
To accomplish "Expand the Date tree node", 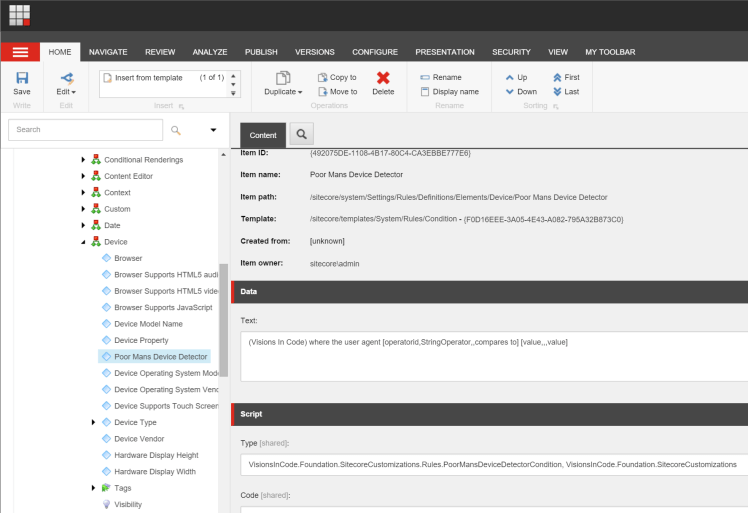I will click(84, 225).
